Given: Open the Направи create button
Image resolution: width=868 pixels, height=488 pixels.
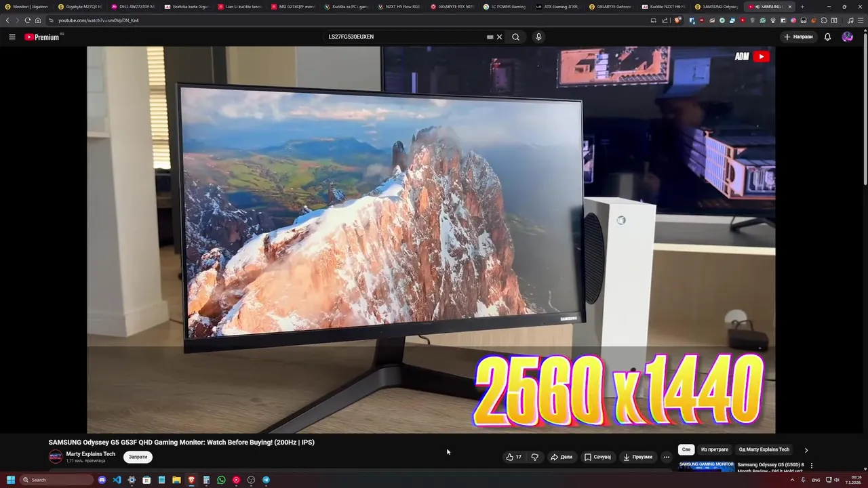Looking at the screenshot, I should [798, 37].
